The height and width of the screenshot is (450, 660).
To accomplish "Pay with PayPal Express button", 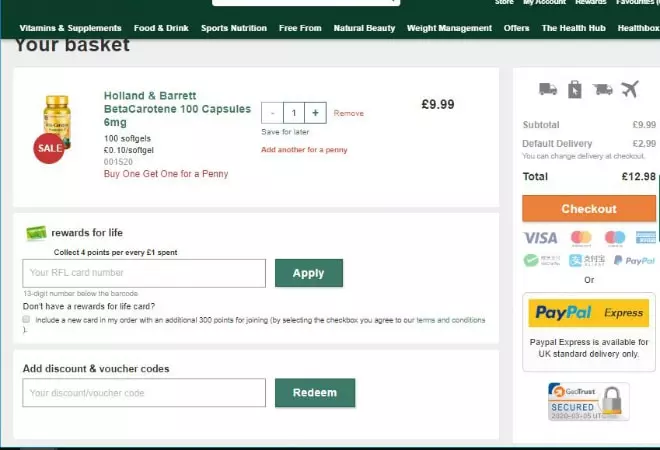I will [588, 313].
